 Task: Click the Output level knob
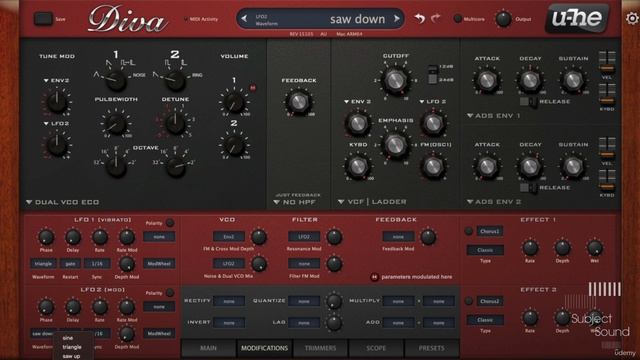503,18
